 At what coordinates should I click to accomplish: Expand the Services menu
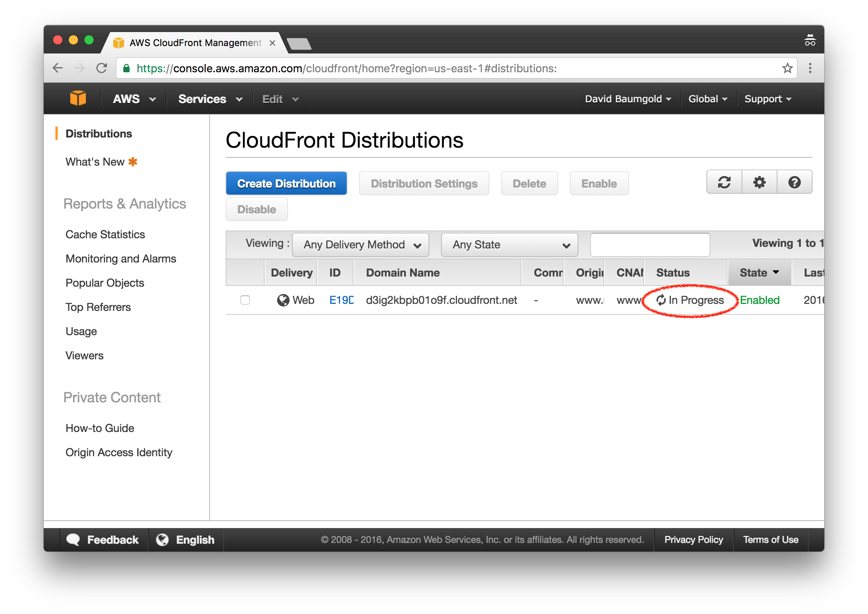(x=210, y=99)
